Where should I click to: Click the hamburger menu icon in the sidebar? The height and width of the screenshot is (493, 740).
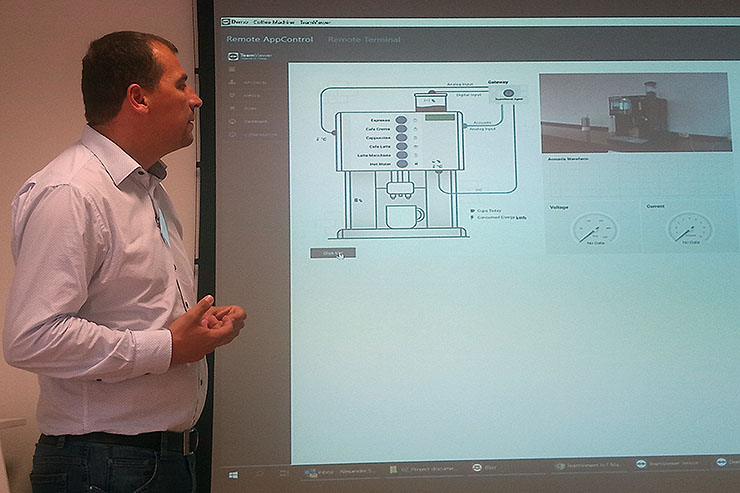(233, 70)
